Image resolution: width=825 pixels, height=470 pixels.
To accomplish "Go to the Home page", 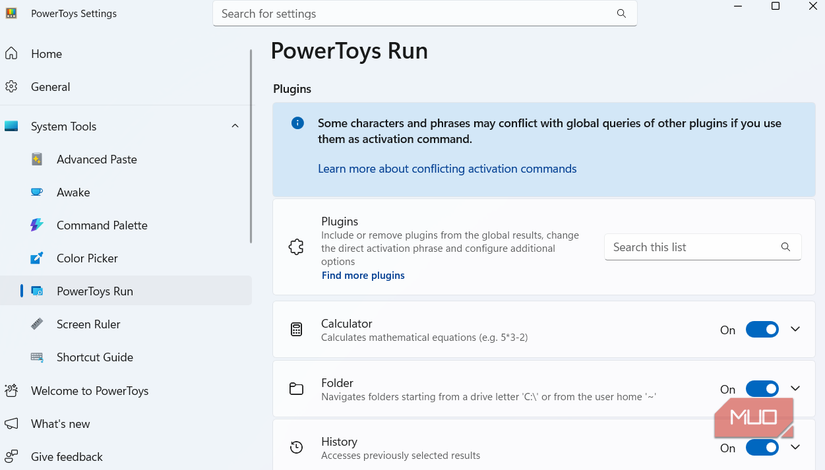I will point(46,54).
